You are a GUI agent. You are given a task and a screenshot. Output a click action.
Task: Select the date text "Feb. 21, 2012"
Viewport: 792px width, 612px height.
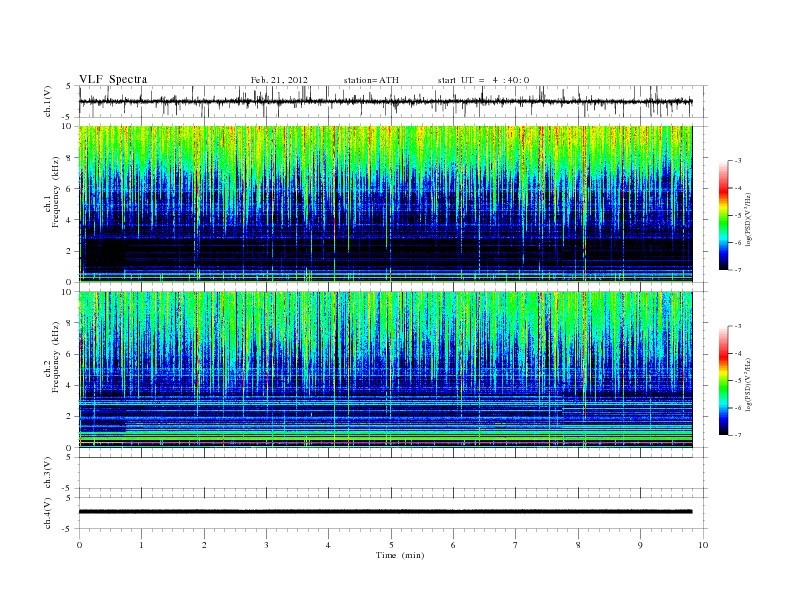tap(279, 80)
